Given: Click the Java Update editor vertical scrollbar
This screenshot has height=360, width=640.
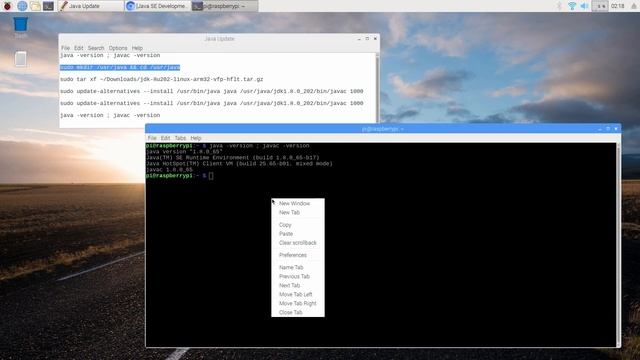Looking at the screenshot, I should coord(377,88).
